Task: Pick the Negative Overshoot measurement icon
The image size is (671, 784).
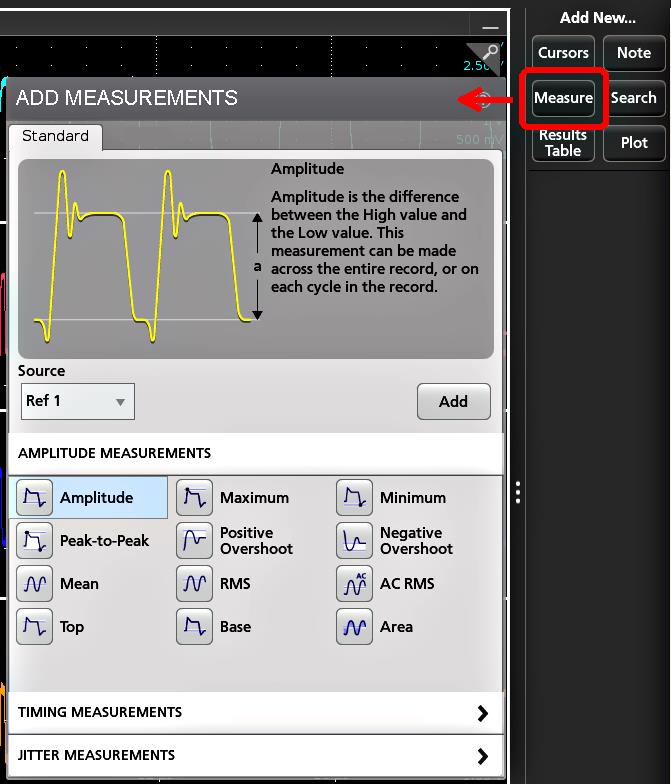Action: pyautogui.click(x=355, y=541)
